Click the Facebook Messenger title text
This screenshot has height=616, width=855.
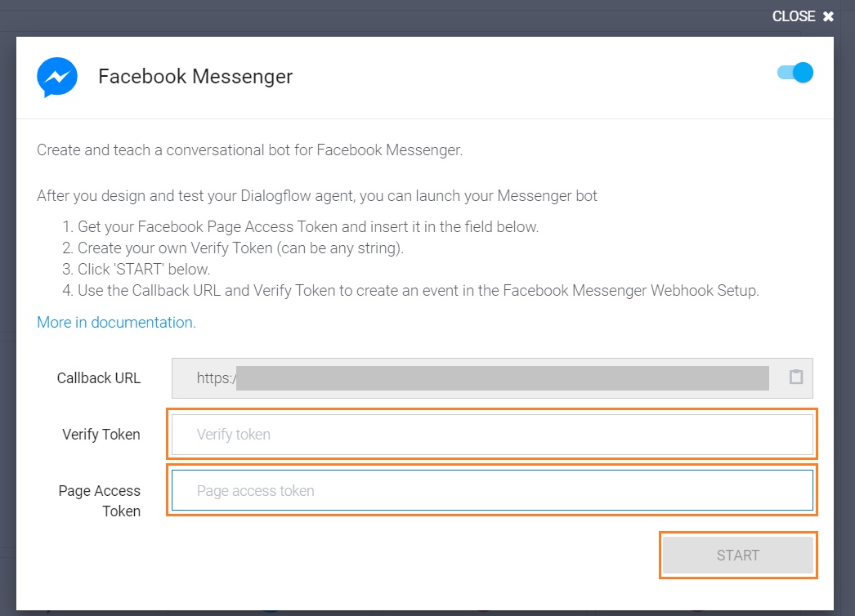(x=195, y=76)
